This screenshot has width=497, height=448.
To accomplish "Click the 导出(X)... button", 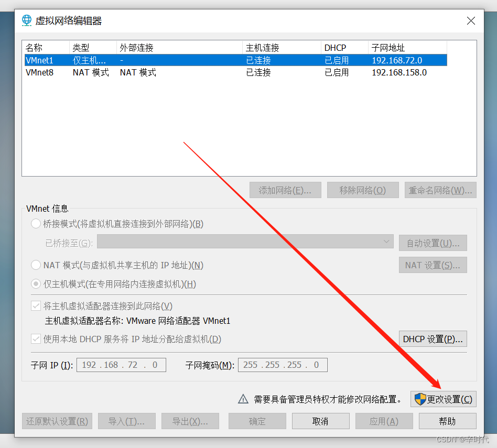I will coord(190,421).
